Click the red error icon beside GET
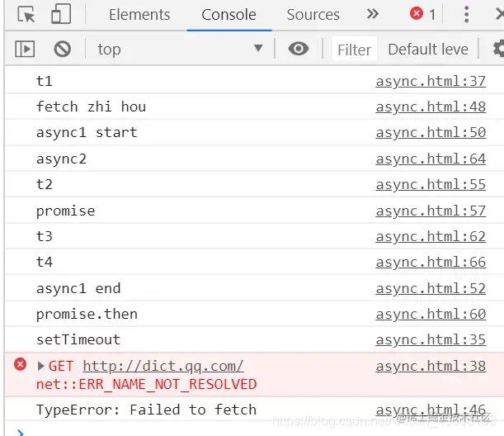 click(20, 364)
